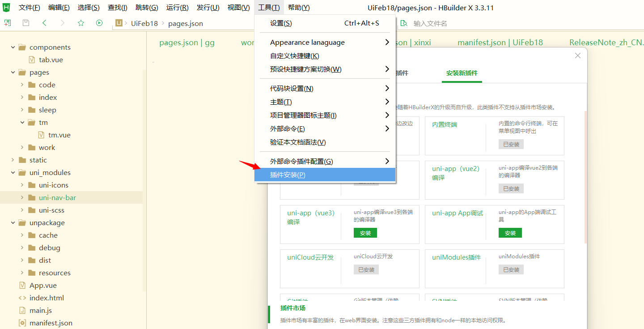Select 验证本文档语法(V) menu entry
Viewport: 644px width, 329px height.
click(325, 142)
